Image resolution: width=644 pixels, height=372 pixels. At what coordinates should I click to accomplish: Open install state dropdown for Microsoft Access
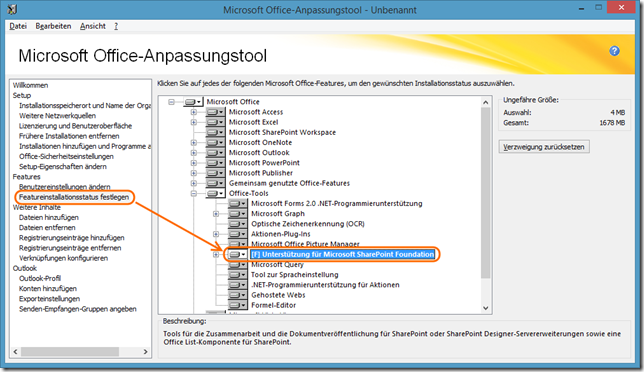click(215, 112)
